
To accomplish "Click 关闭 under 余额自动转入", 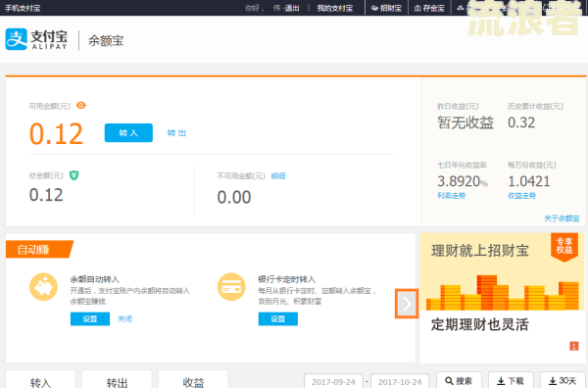I will point(124,319).
